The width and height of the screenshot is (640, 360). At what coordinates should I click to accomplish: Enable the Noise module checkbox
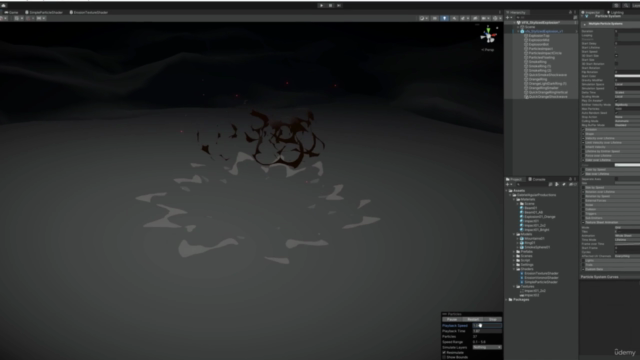(583, 204)
